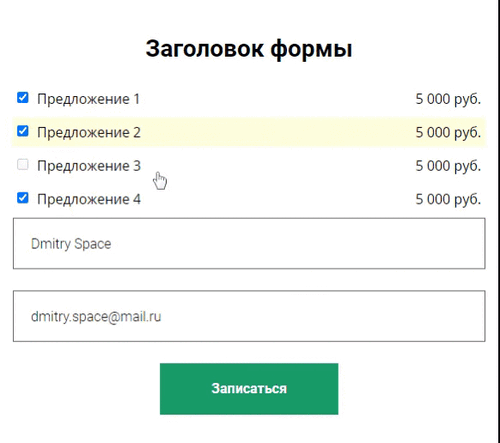
Task: Click the word 'формы' in the form heading
Action: tap(311, 50)
